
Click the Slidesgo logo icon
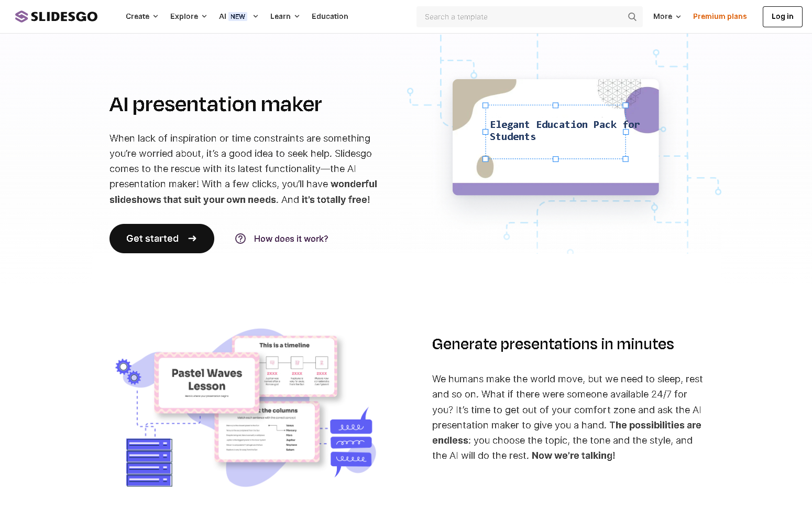pos(21,16)
